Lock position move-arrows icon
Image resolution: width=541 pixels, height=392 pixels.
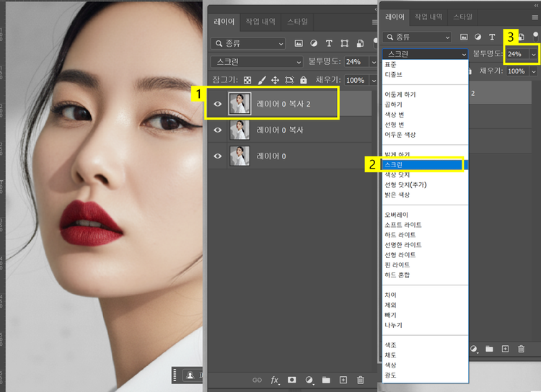[x=275, y=80]
